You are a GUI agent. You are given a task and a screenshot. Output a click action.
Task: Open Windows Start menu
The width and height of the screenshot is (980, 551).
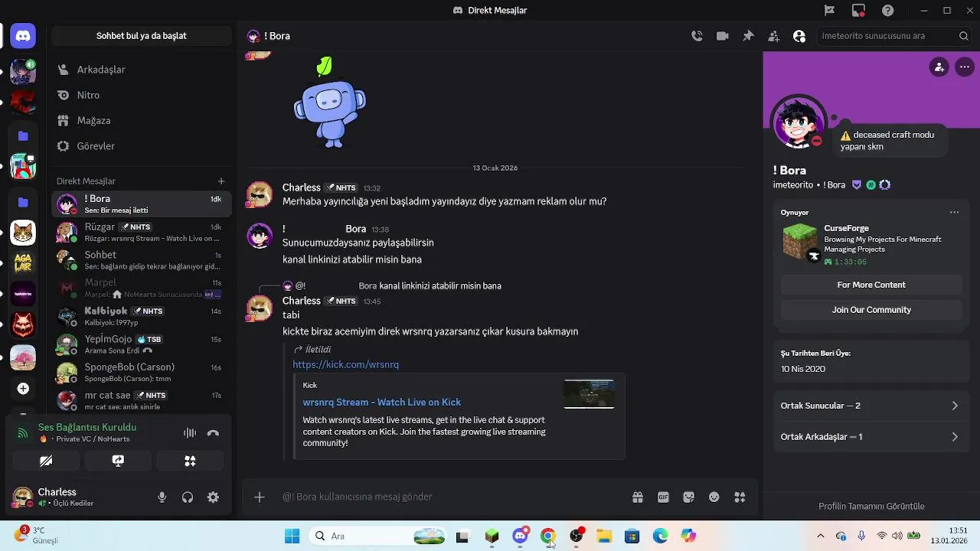[292, 536]
